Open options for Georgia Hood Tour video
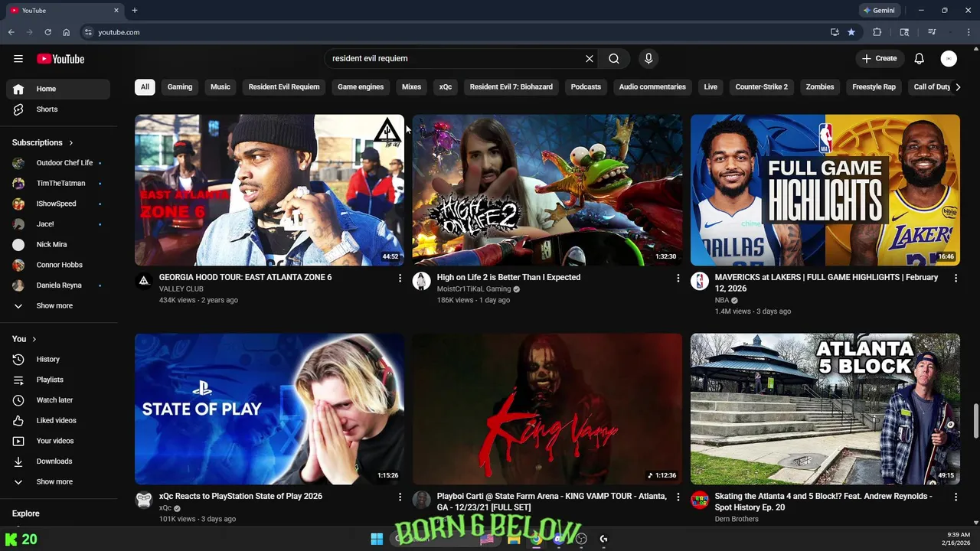 click(400, 279)
